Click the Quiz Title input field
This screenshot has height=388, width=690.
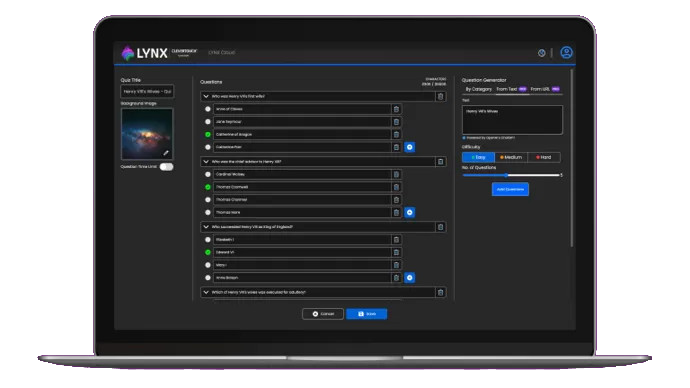click(x=147, y=92)
